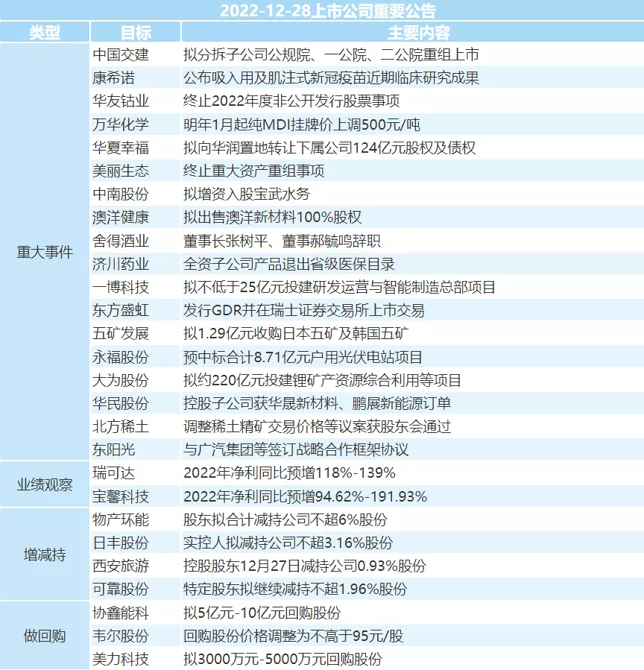This screenshot has width=644, height=670.
Task: Select company name 韦尔股份
Action: (x=121, y=636)
